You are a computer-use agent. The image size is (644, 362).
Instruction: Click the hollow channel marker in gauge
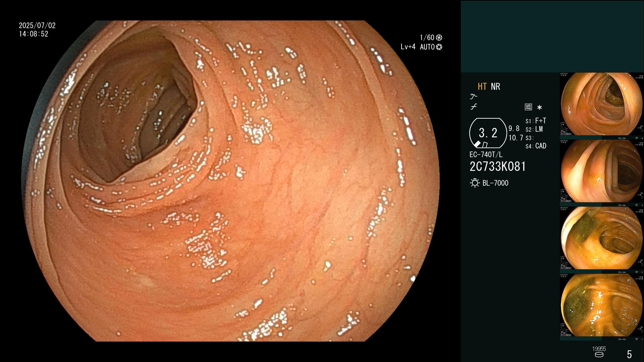point(485,145)
